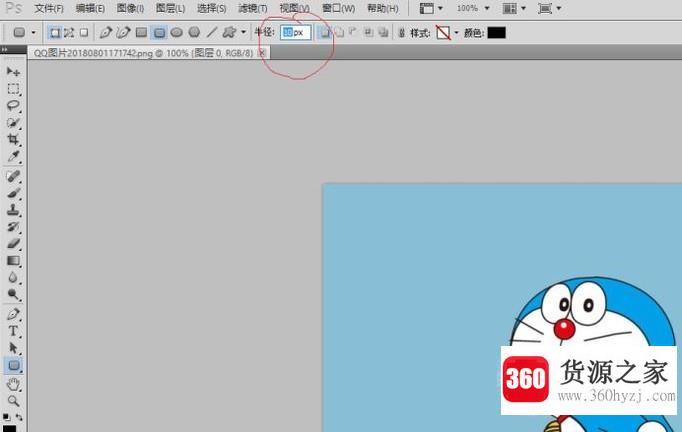Expand the 样式 style dropdown arrow

456,33
